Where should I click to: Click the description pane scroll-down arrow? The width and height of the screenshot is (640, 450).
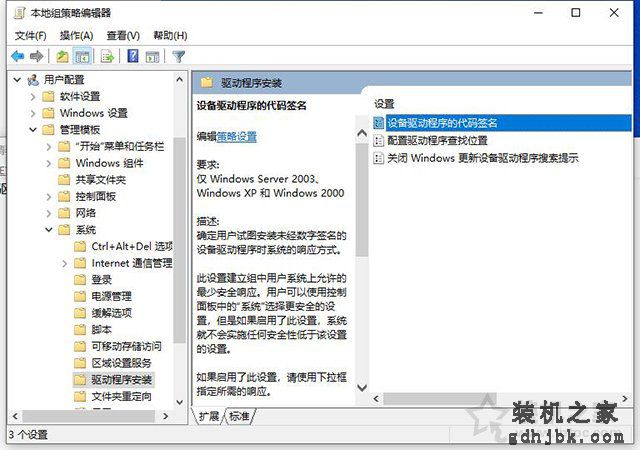tap(362, 387)
